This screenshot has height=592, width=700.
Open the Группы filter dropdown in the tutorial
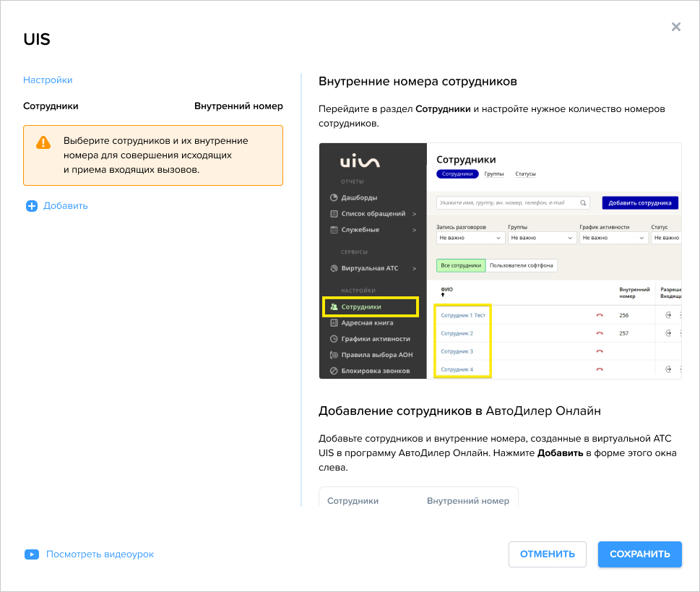(542, 238)
